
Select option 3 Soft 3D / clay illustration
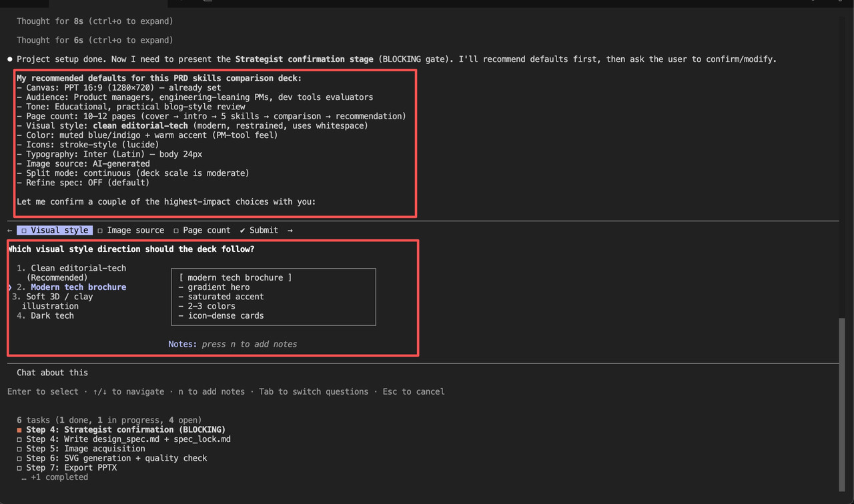[x=53, y=301]
